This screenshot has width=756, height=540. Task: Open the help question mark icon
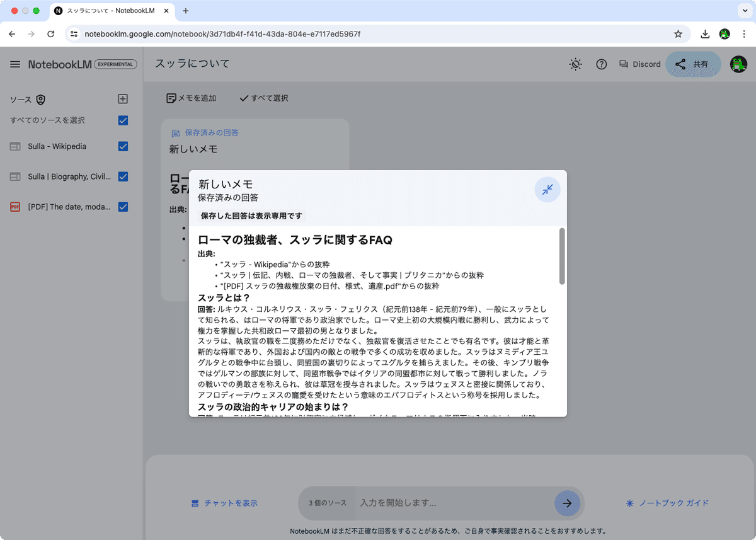[x=602, y=64]
